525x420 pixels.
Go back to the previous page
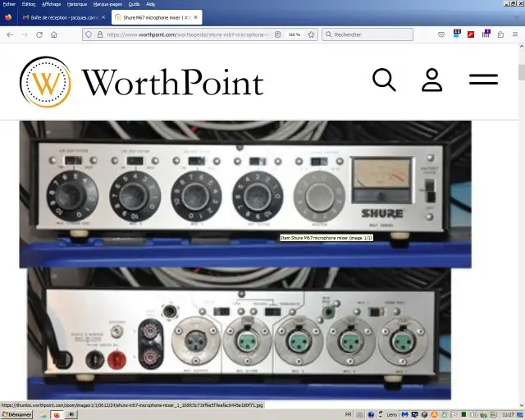pos(10,34)
